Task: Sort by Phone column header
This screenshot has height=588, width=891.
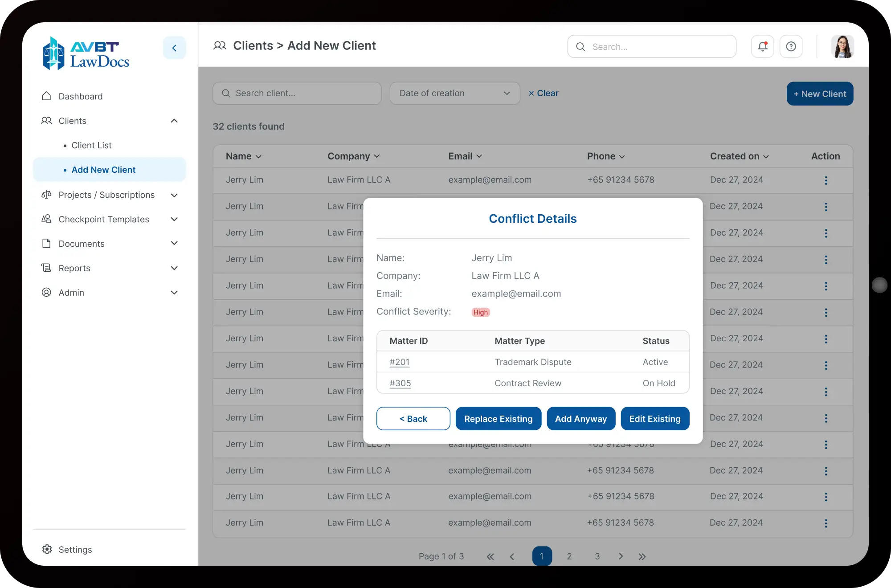Action: click(x=606, y=156)
